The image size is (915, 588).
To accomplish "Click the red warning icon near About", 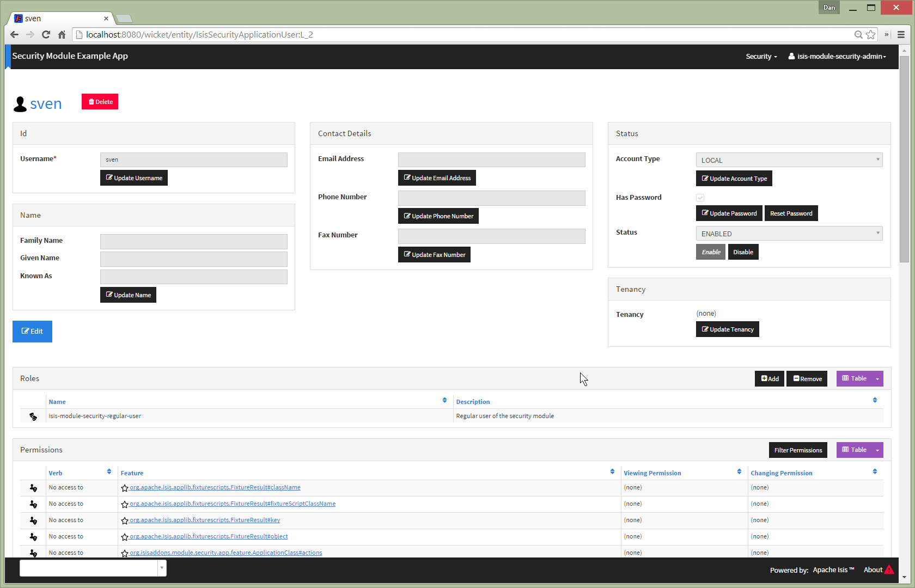I will tap(889, 569).
